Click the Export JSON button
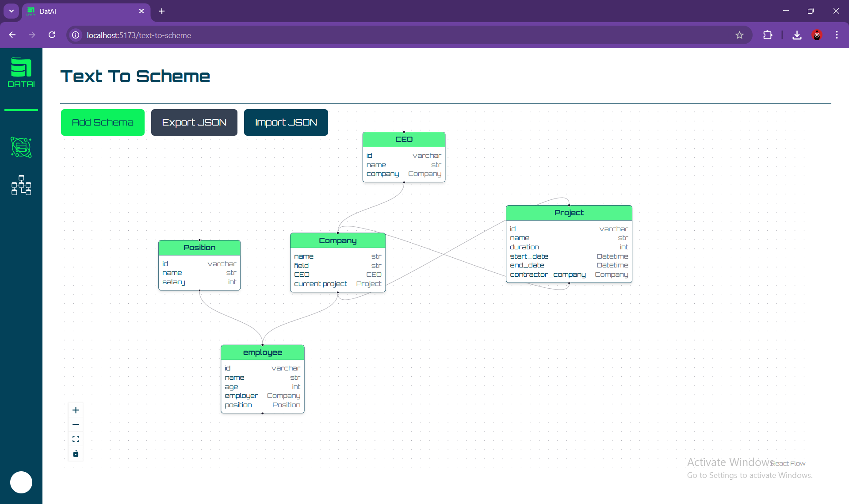 194,122
